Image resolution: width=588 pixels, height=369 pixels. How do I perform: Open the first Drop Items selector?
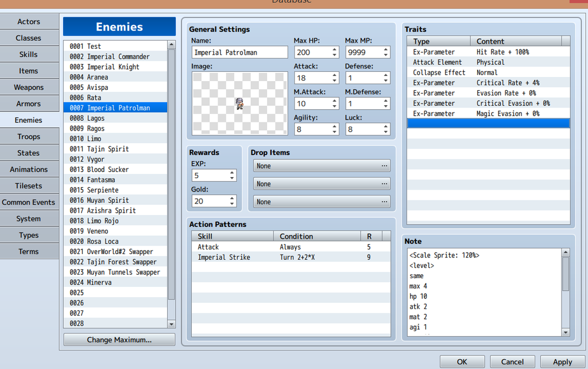(322, 166)
